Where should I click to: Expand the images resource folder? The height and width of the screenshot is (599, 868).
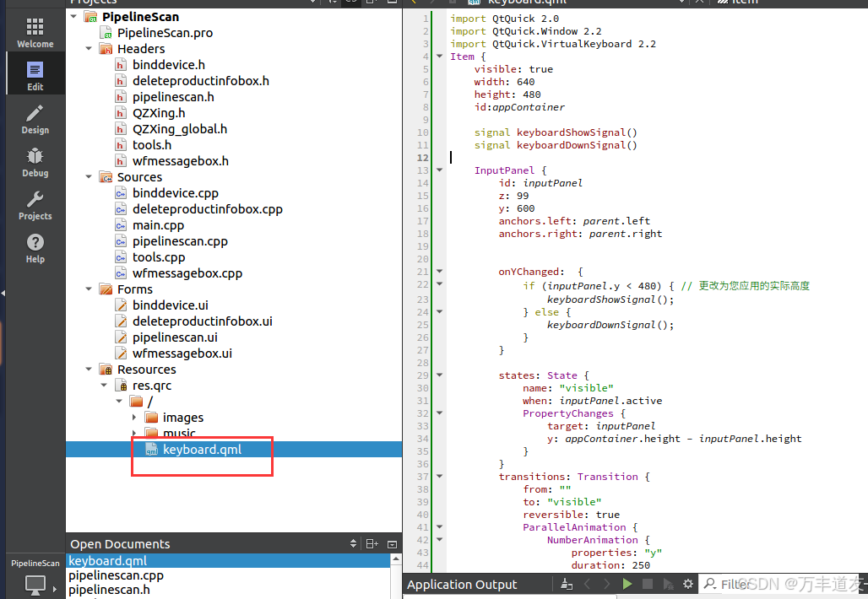(x=134, y=417)
